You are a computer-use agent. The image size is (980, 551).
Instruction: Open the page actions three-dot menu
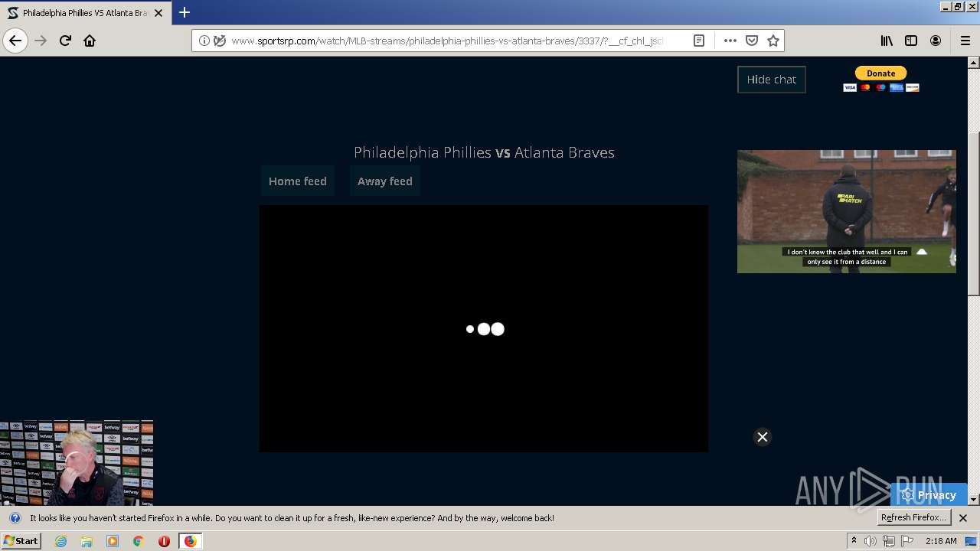tap(730, 41)
